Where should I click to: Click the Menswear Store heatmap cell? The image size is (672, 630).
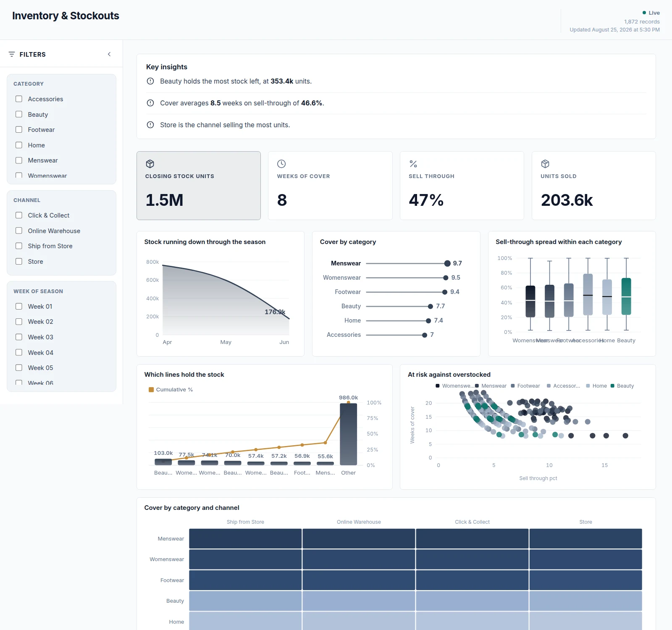585,538
